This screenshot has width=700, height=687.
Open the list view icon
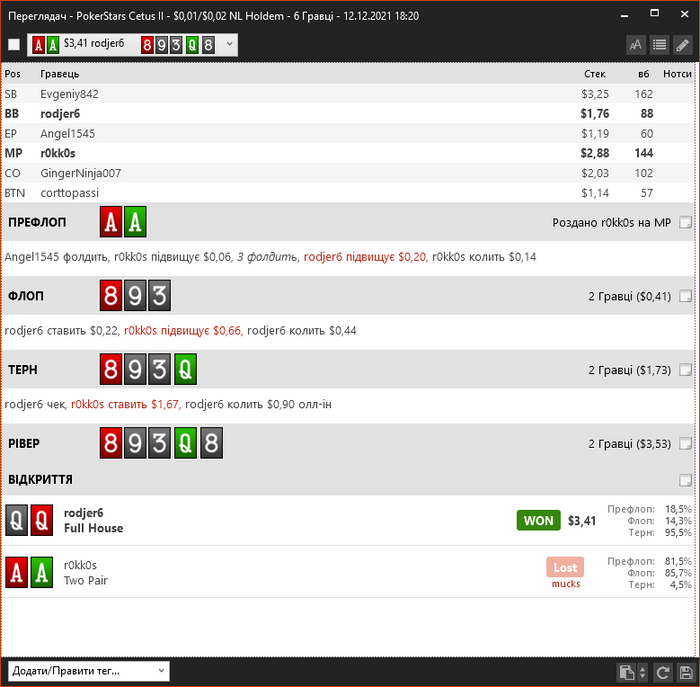(x=659, y=45)
